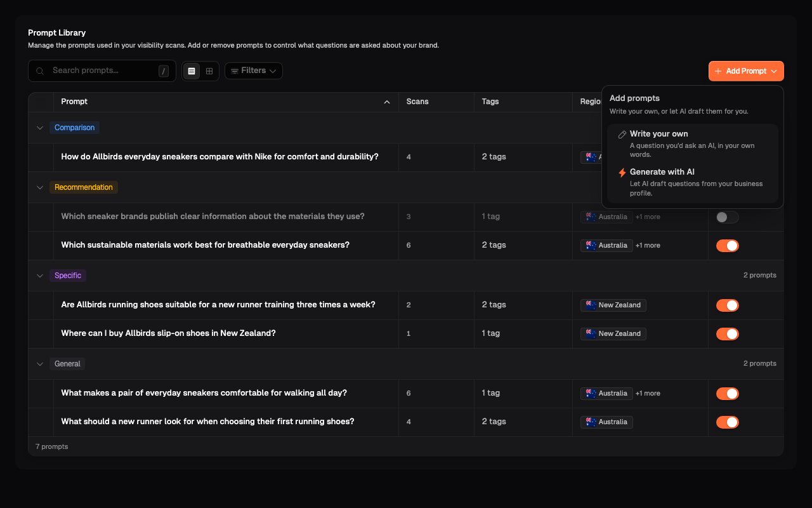Open the Allbirds new runner training prompt
812x508 pixels.
click(x=218, y=305)
